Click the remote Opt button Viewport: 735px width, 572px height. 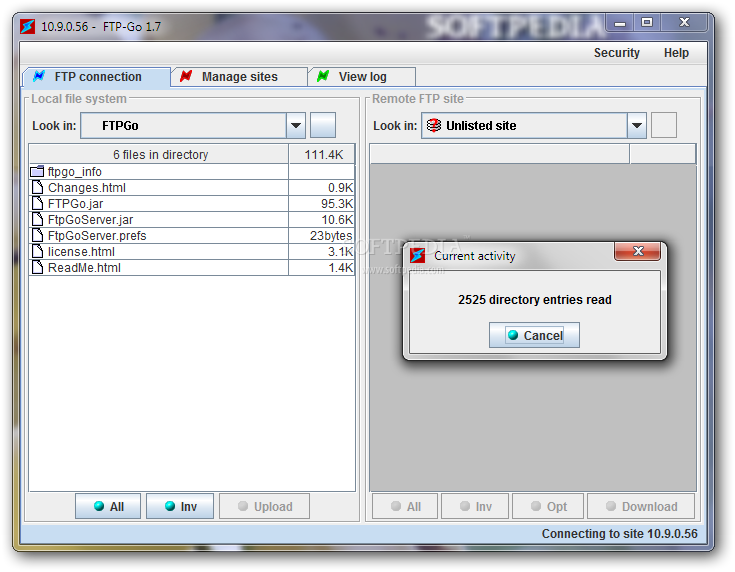(x=548, y=506)
